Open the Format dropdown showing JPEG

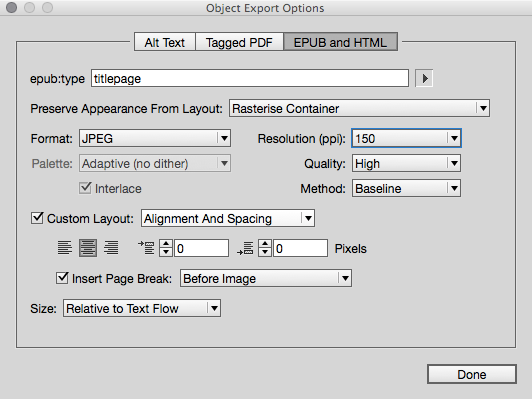[155, 138]
